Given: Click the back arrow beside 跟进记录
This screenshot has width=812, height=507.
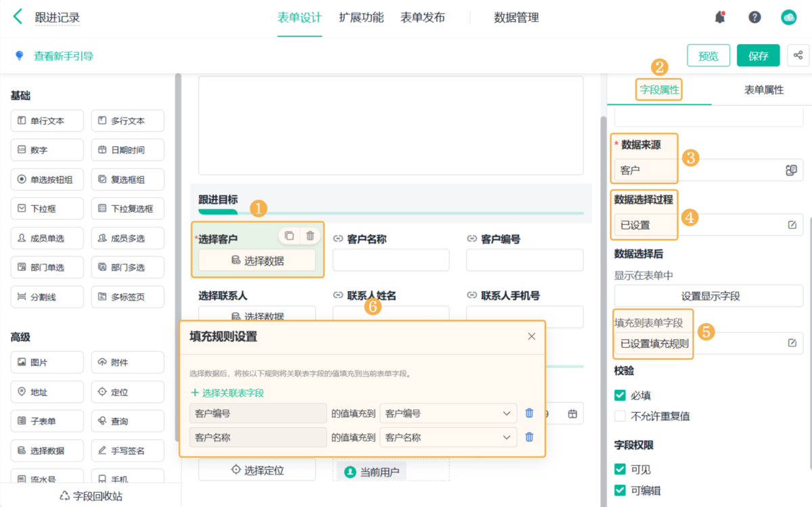Looking at the screenshot, I should pos(18,17).
